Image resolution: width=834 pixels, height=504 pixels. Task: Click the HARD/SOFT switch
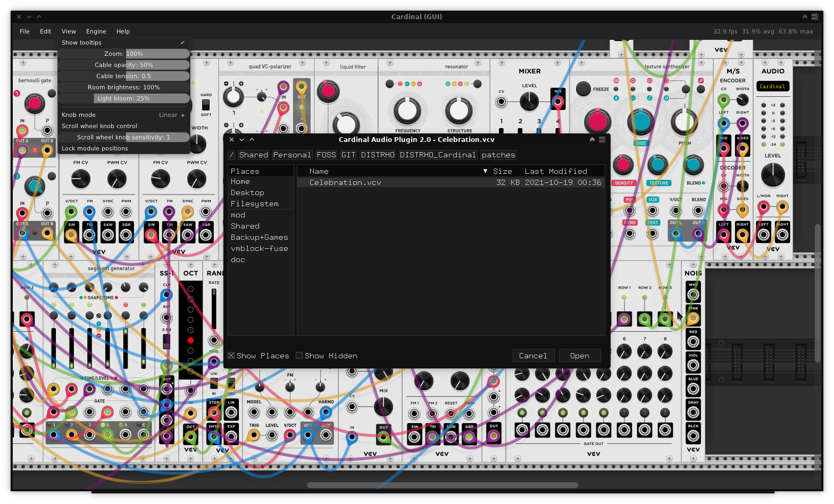click(x=206, y=105)
